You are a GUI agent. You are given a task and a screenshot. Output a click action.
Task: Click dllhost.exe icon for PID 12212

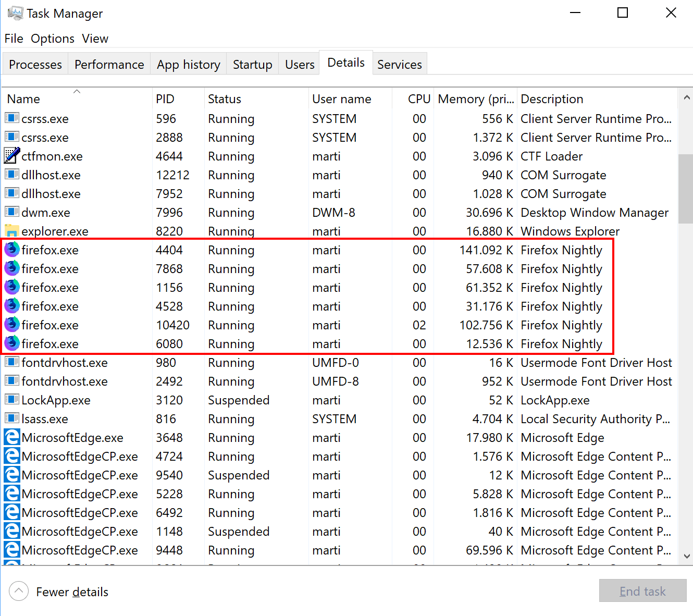pos(11,174)
